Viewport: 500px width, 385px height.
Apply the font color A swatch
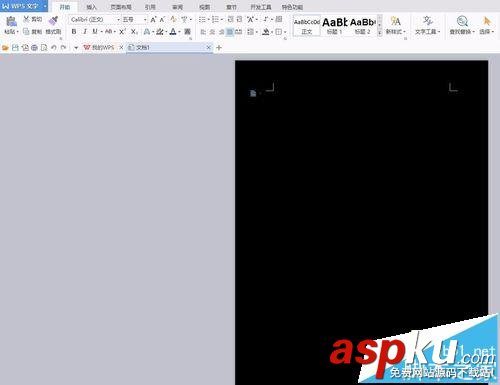tap(173, 32)
